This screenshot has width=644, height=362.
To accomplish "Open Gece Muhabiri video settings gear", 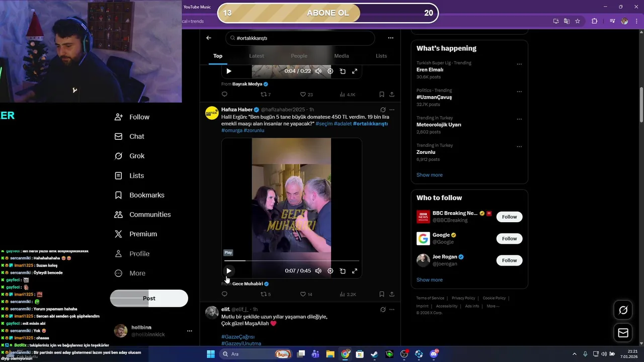I will point(331,271).
